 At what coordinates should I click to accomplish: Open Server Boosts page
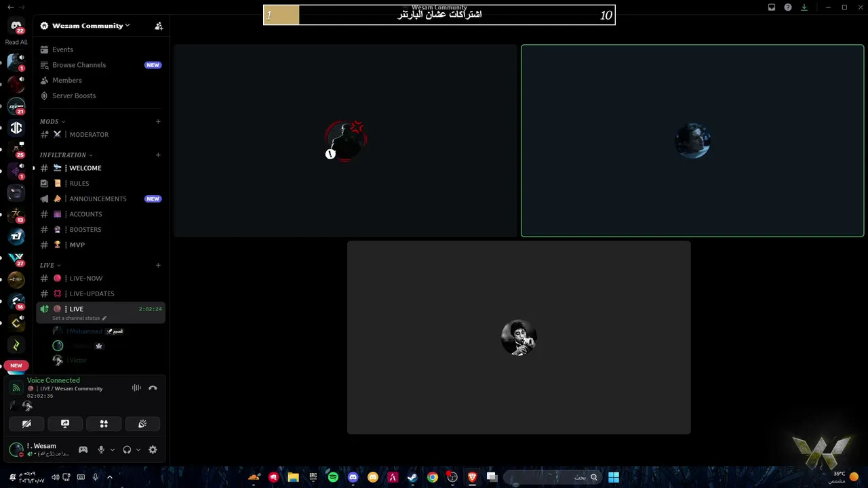(x=100, y=96)
